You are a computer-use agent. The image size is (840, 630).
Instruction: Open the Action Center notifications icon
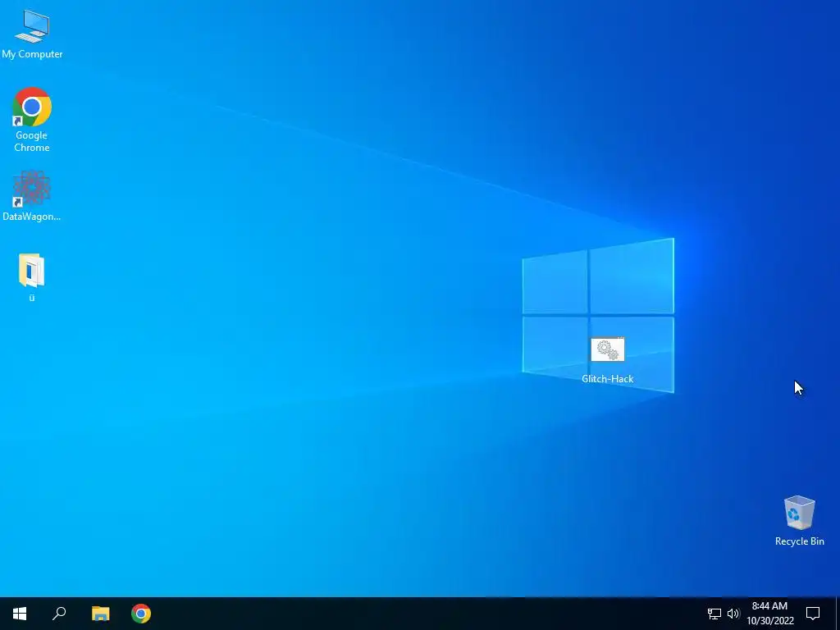(x=813, y=614)
